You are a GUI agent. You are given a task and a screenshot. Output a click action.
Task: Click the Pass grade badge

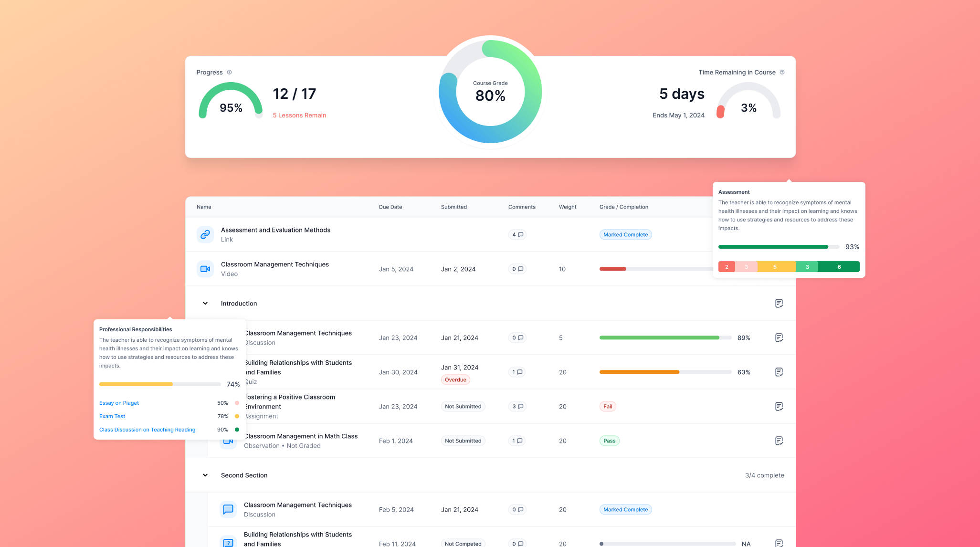click(609, 441)
